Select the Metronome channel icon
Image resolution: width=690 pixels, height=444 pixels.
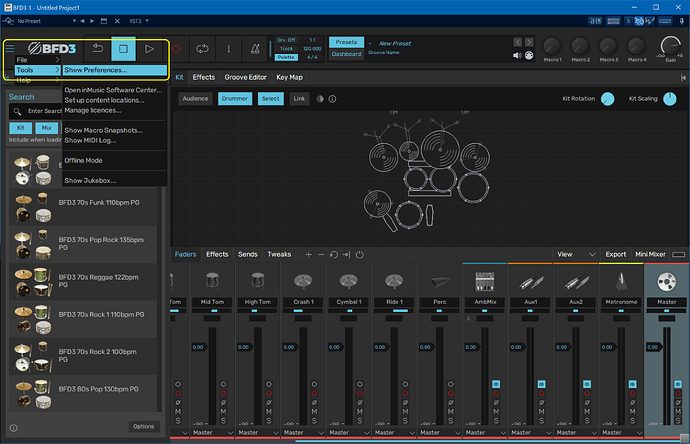(621, 281)
